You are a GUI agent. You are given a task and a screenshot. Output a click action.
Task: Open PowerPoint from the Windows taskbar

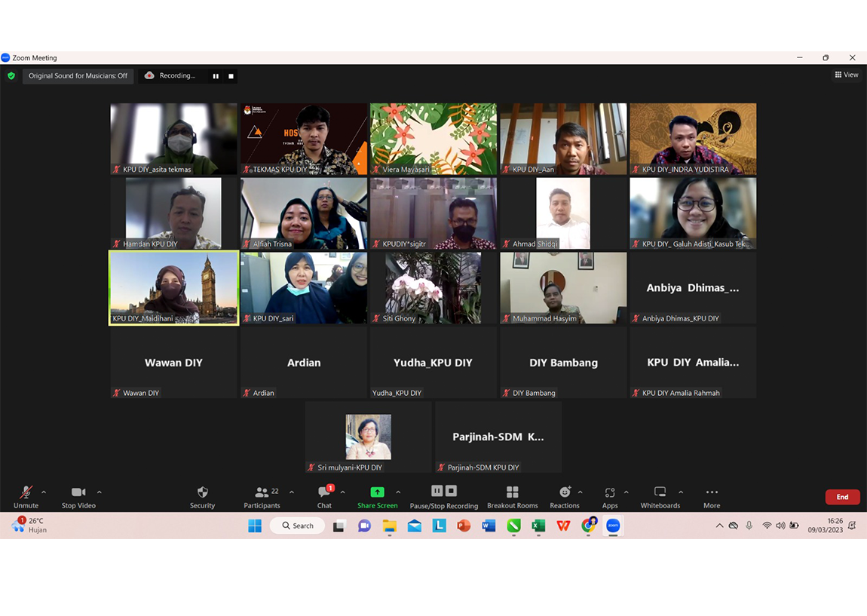[464, 526]
